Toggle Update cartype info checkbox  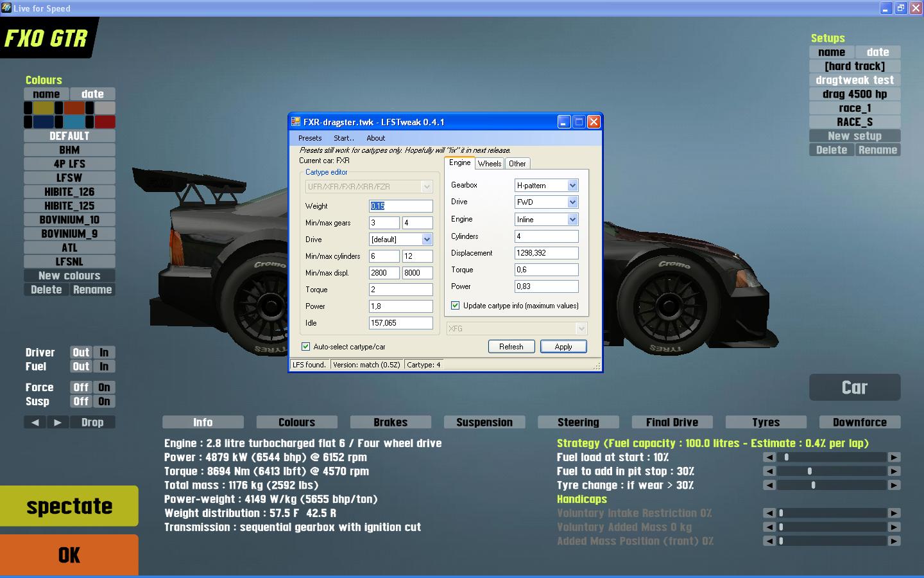tap(456, 306)
